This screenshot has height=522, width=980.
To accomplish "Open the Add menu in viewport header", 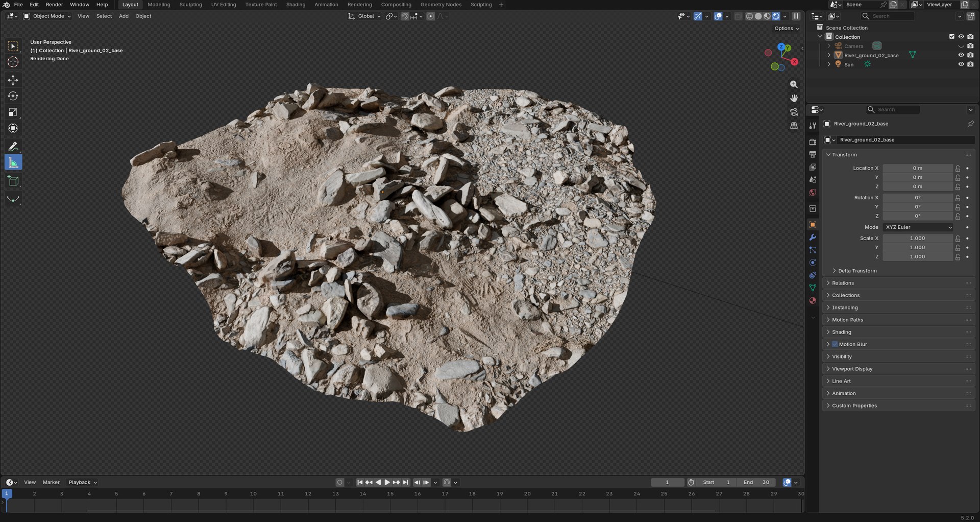I will (124, 16).
